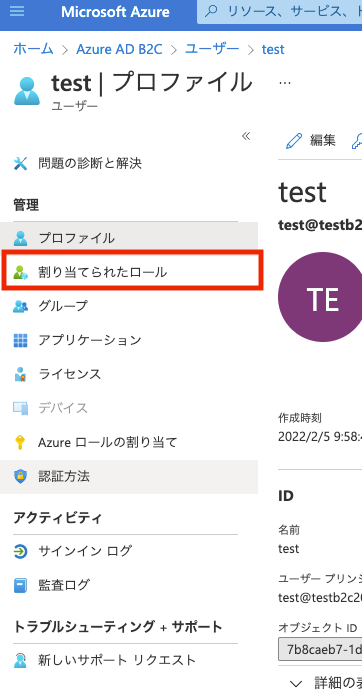Focus the resource search box
The width and height of the screenshot is (362, 697).
pos(280,12)
